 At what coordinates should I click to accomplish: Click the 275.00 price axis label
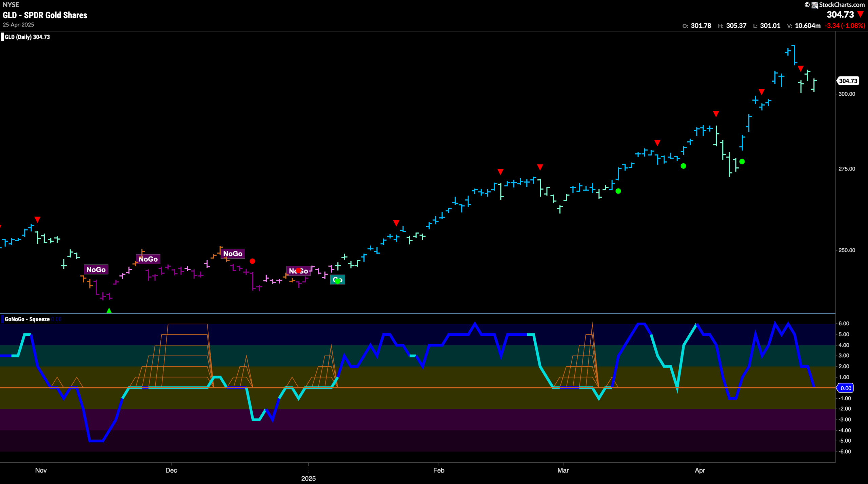point(847,169)
